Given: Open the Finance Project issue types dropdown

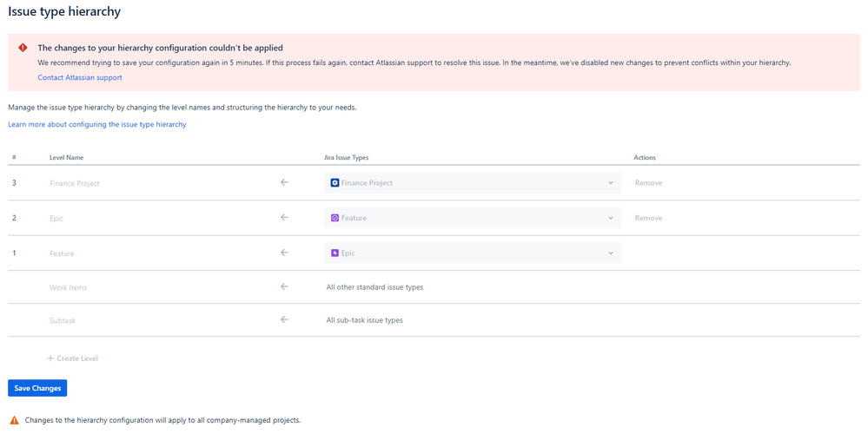Looking at the screenshot, I should [x=472, y=182].
